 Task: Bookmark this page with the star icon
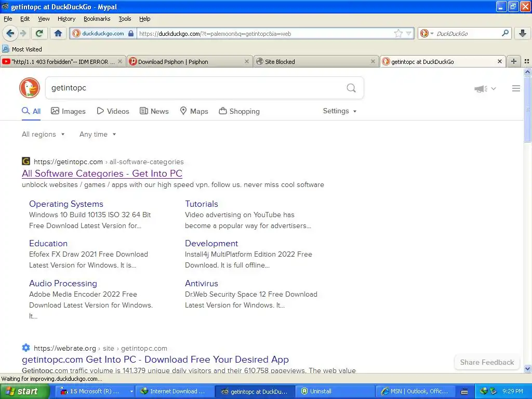398,33
